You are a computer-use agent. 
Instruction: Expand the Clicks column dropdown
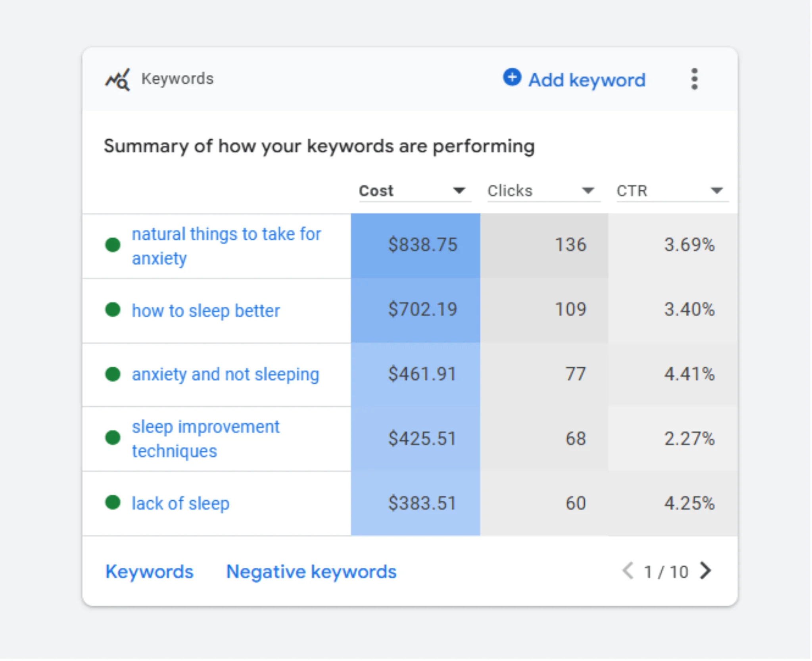pos(587,191)
